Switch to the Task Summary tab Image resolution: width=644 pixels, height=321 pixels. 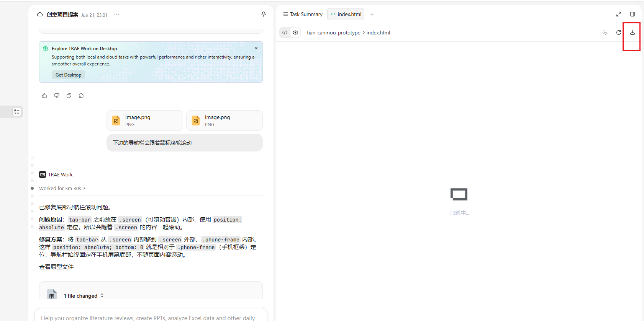[x=303, y=14]
